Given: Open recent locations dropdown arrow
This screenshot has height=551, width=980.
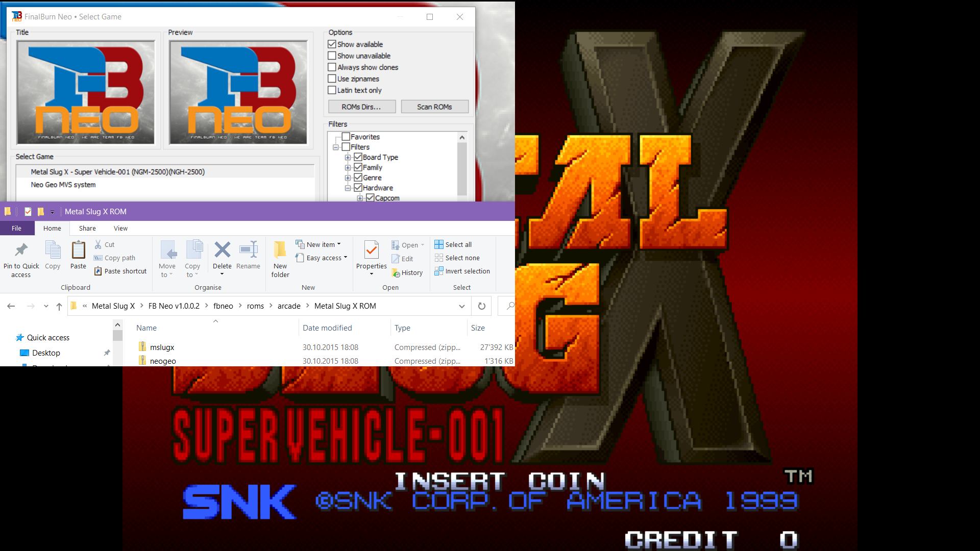Looking at the screenshot, I should (x=46, y=306).
